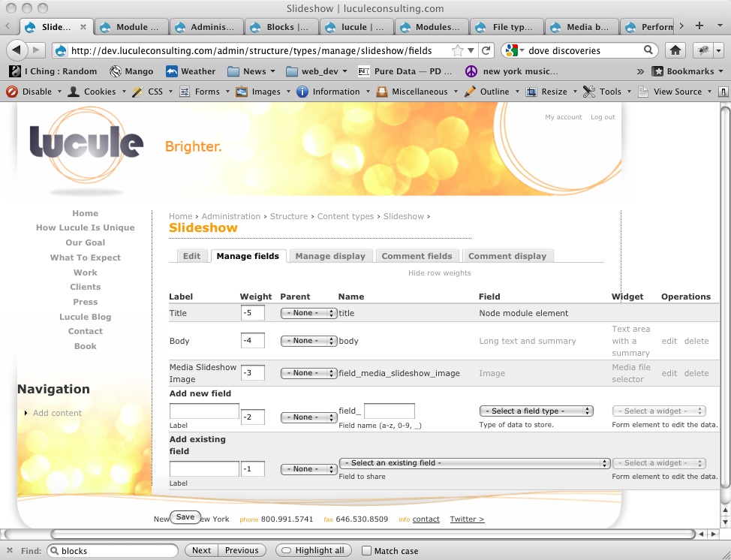Open the new york music bookmark
Image resolution: width=731 pixels, height=560 pixels.
point(511,71)
